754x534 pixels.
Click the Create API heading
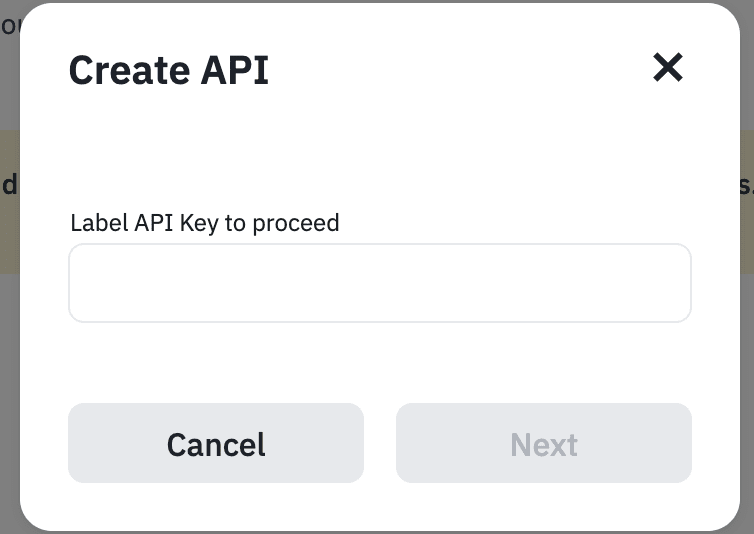(168, 70)
